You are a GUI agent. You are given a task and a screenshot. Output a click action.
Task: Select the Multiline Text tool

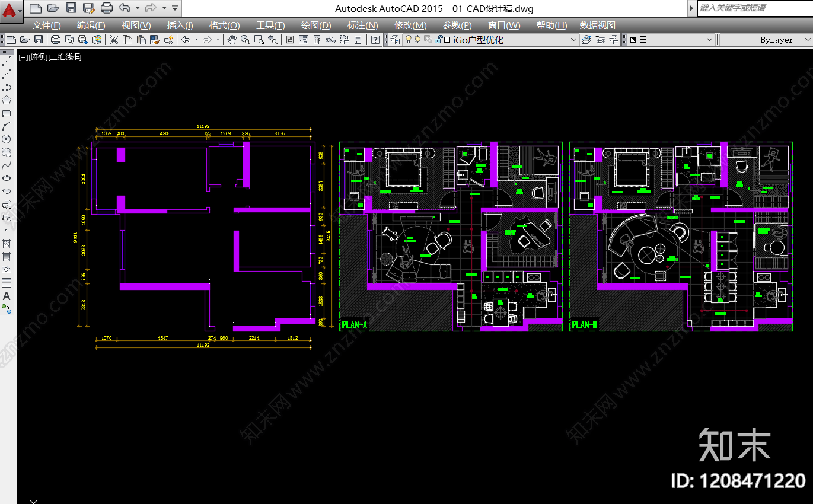[7, 296]
